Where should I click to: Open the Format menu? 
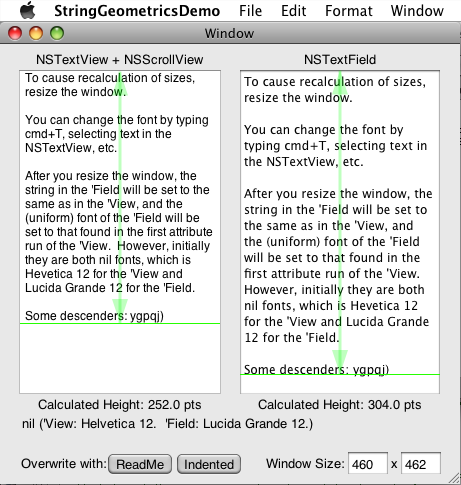point(349,11)
